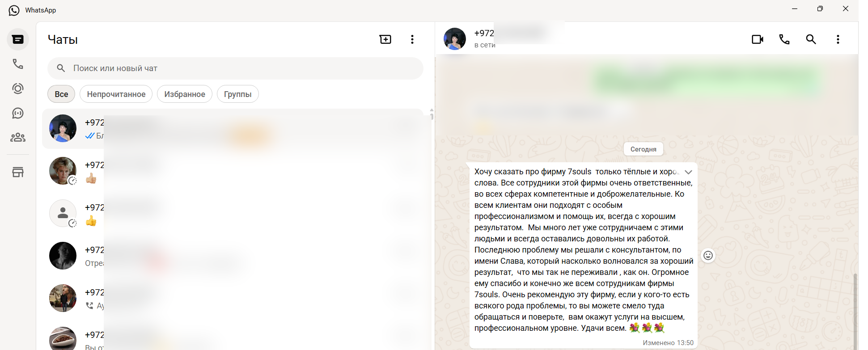Start a video call
This screenshot has width=868, height=350.
758,39
